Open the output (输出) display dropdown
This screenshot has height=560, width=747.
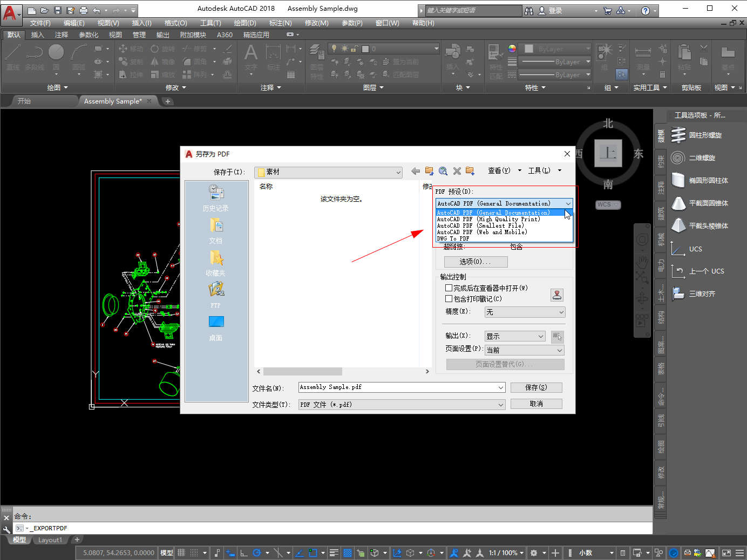(515, 336)
